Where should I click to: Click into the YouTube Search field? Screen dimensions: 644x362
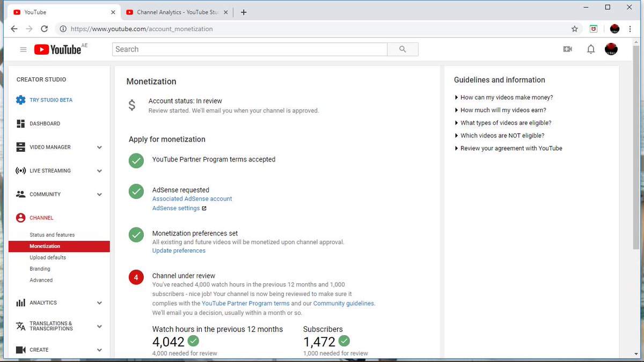pyautogui.click(x=250, y=49)
